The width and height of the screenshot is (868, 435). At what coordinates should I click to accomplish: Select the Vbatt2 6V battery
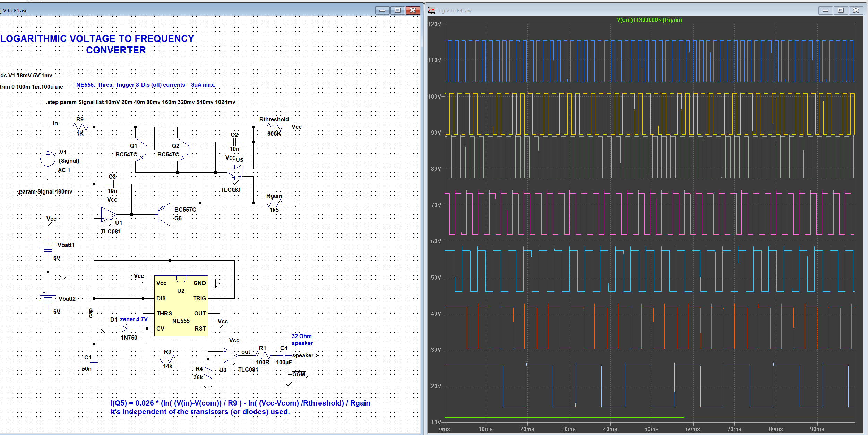[x=48, y=300]
